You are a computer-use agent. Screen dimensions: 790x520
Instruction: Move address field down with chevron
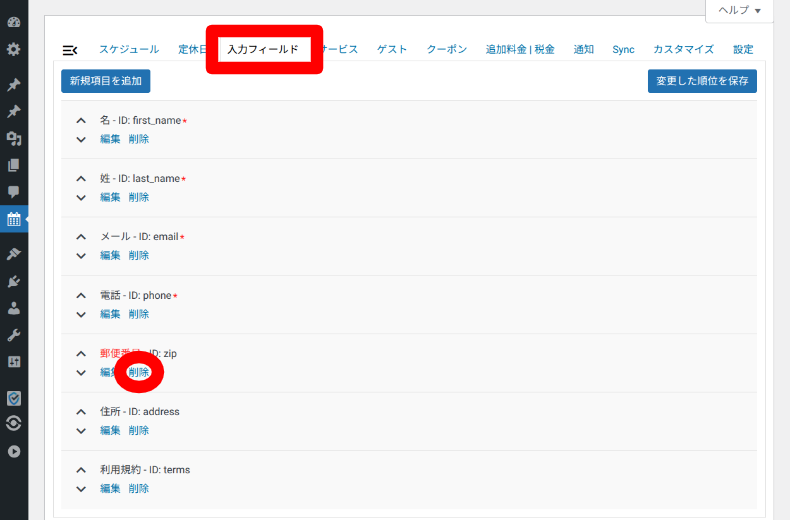pos(81,431)
